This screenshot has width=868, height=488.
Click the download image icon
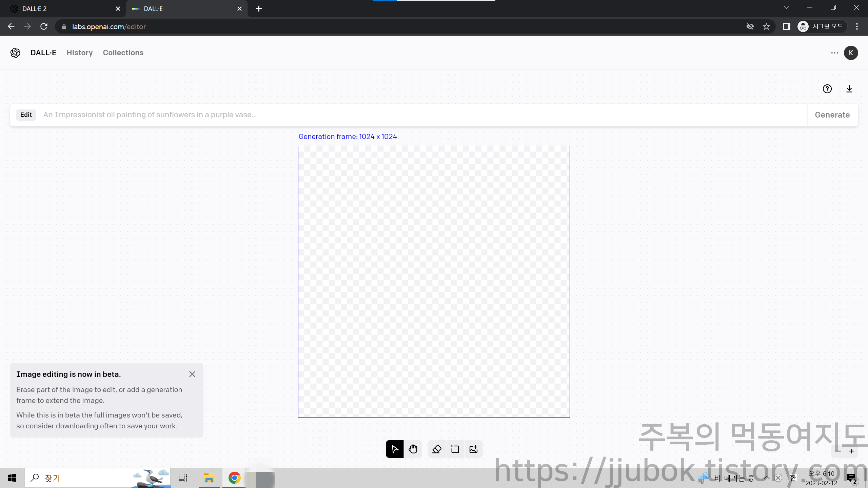pos(849,89)
